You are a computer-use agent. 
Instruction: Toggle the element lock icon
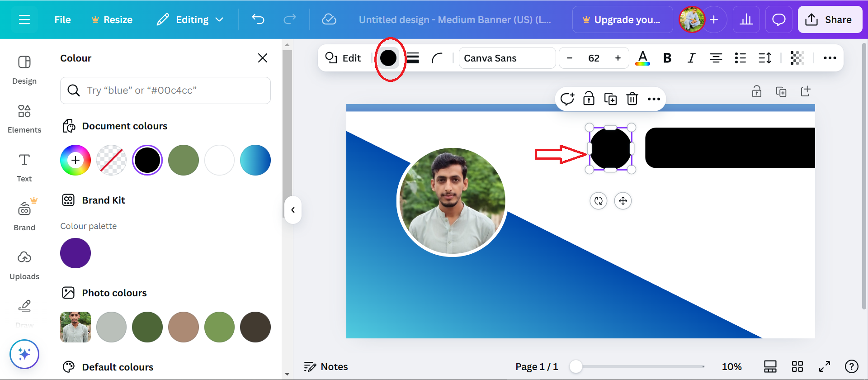click(x=589, y=99)
